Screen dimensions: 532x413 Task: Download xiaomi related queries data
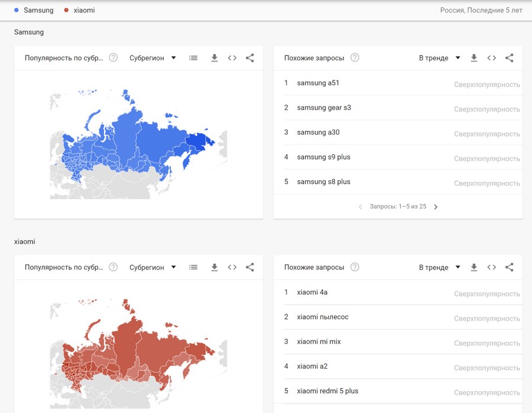pyautogui.click(x=474, y=267)
